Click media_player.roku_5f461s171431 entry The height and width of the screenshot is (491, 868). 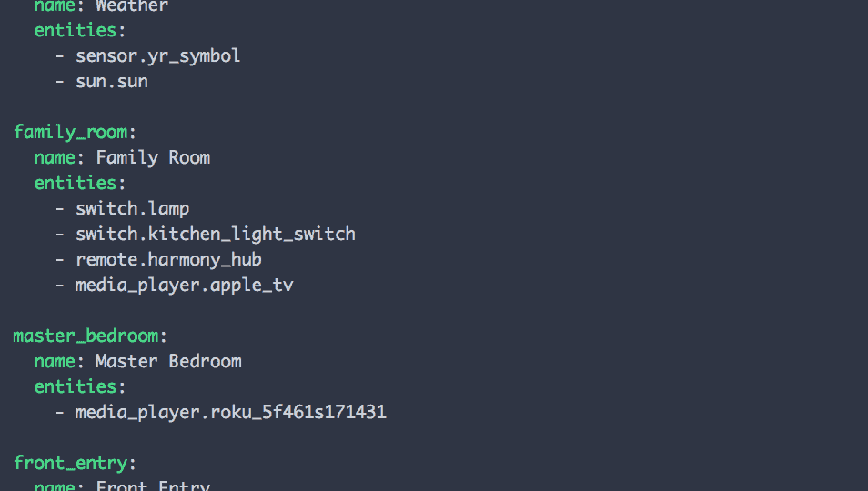(x=231, y=413)
